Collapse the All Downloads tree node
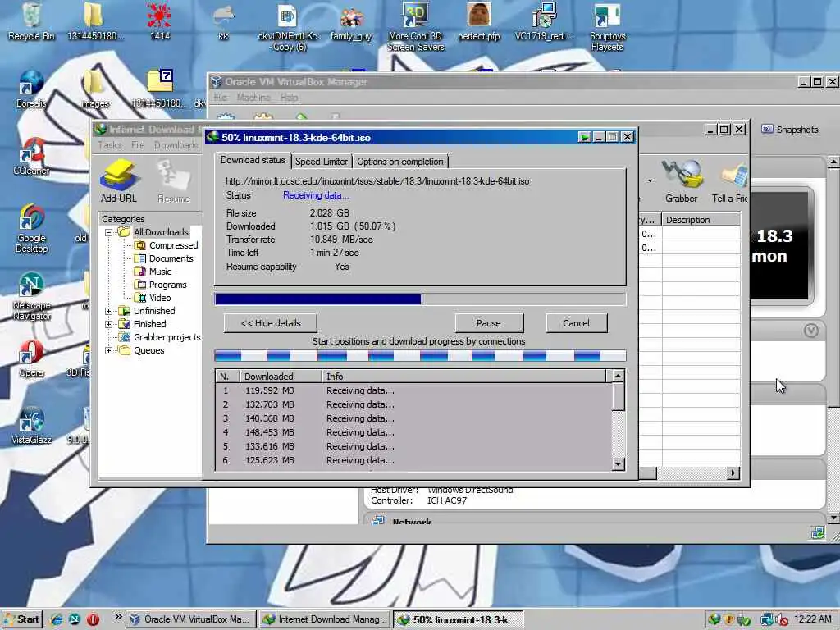 pyautogui.click(x=109, y=232)
